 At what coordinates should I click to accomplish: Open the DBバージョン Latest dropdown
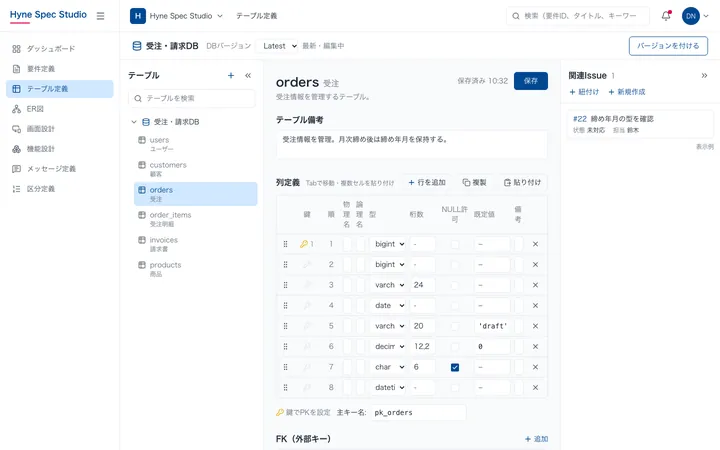click(277, 46)
